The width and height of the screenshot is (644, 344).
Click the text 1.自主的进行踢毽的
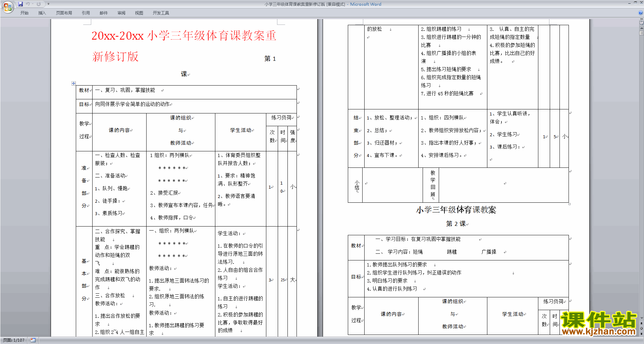(240, 298)
